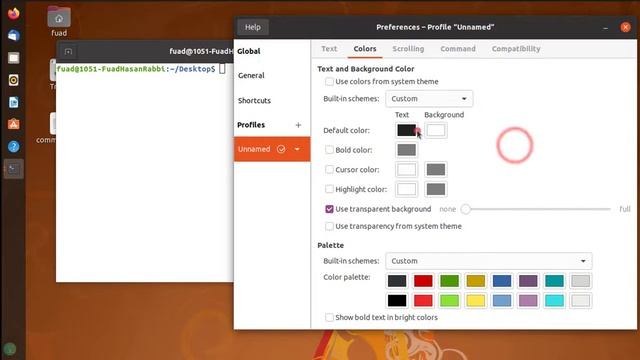Enable Show bold text in bright colors
Viewport: 640px width, 360px height.
[x=329, y=317]
